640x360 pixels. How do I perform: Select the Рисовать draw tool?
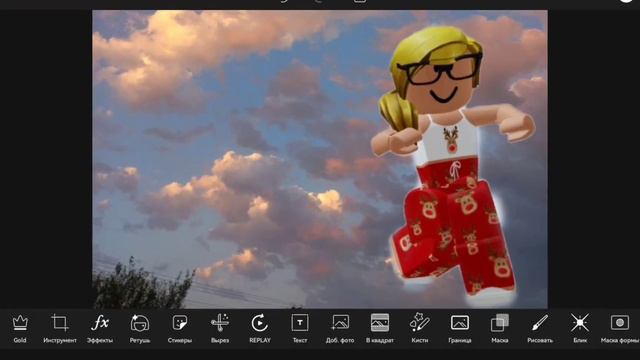point(540,328)
